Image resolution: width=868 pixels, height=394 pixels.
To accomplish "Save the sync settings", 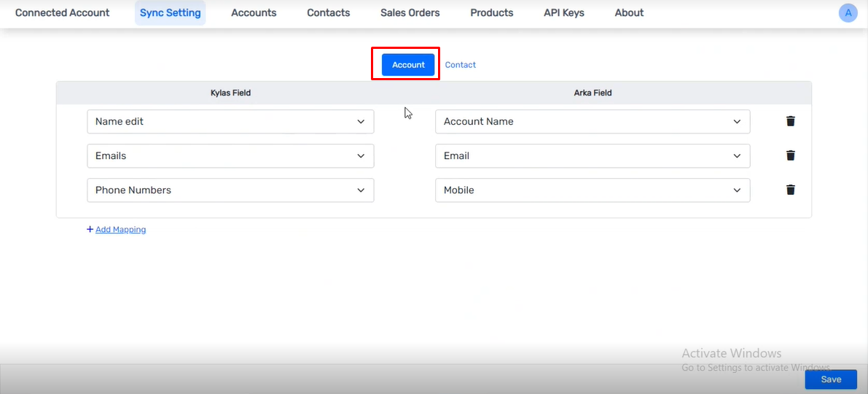I will click(x=831, y=379).
